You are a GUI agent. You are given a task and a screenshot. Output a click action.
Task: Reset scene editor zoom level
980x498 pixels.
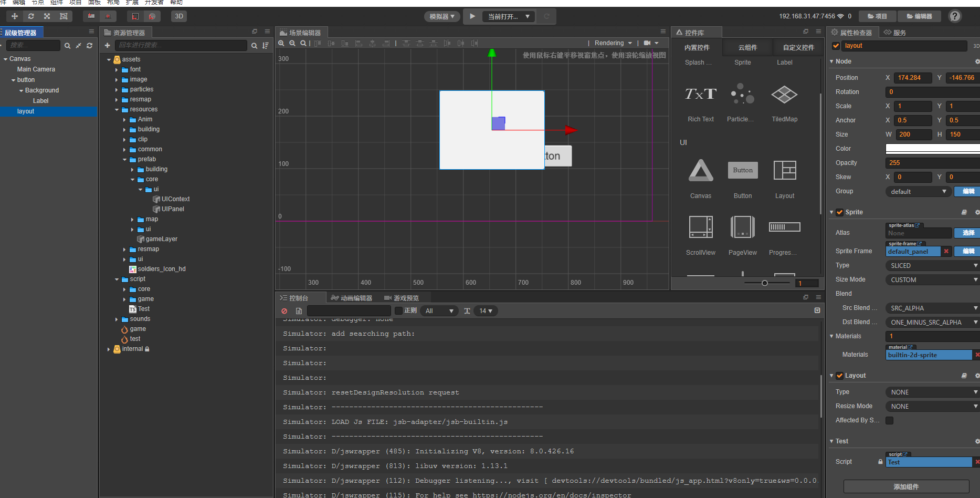click(x=303, y=43)
